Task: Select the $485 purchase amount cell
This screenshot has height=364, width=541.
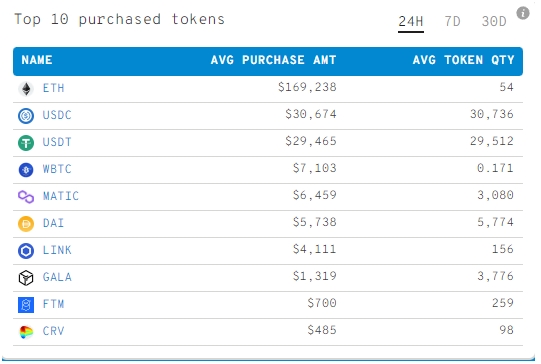Action: coord(322,330)
